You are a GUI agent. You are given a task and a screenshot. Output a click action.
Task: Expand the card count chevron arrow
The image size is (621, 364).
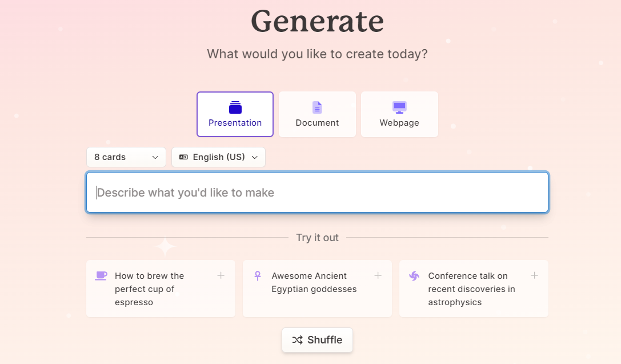155,157
